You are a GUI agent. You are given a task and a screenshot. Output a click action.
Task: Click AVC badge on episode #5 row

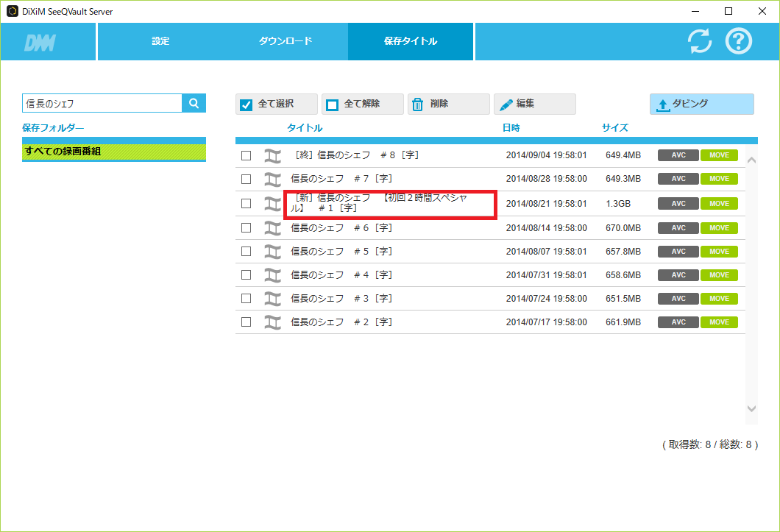(678, 252)
